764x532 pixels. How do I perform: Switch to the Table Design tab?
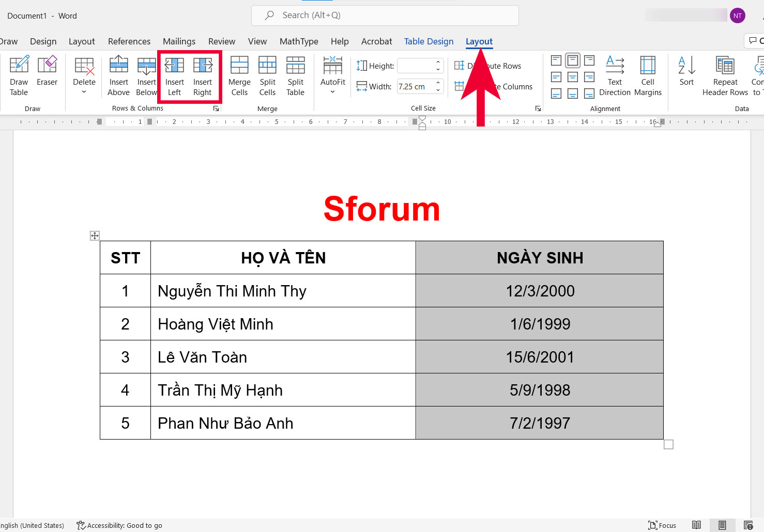429,41
